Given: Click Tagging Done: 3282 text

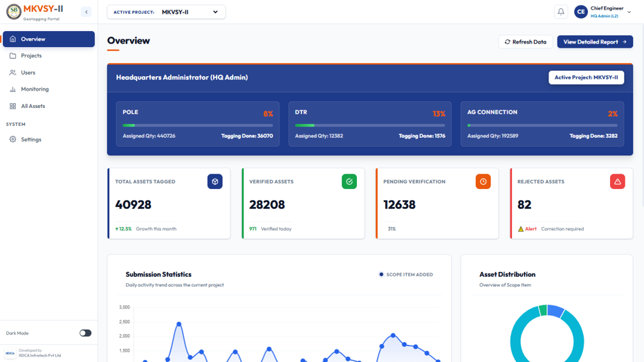Looking at the screenshot, I should point(593,136).
